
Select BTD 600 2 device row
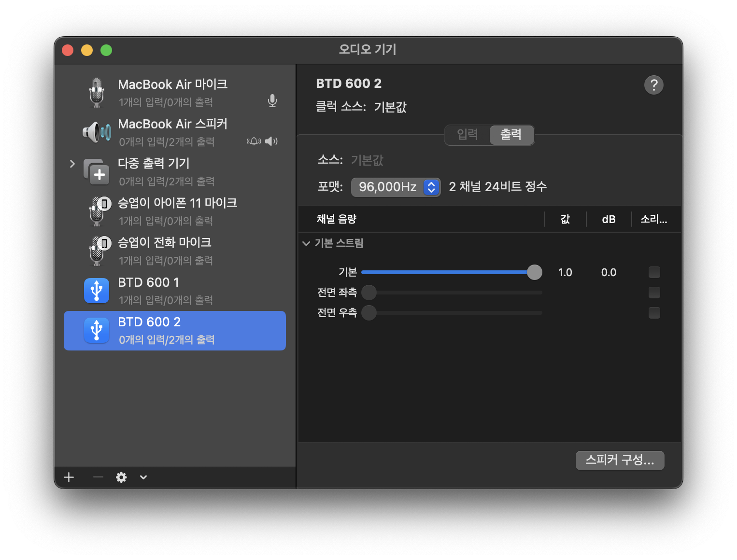coord(175,331)
